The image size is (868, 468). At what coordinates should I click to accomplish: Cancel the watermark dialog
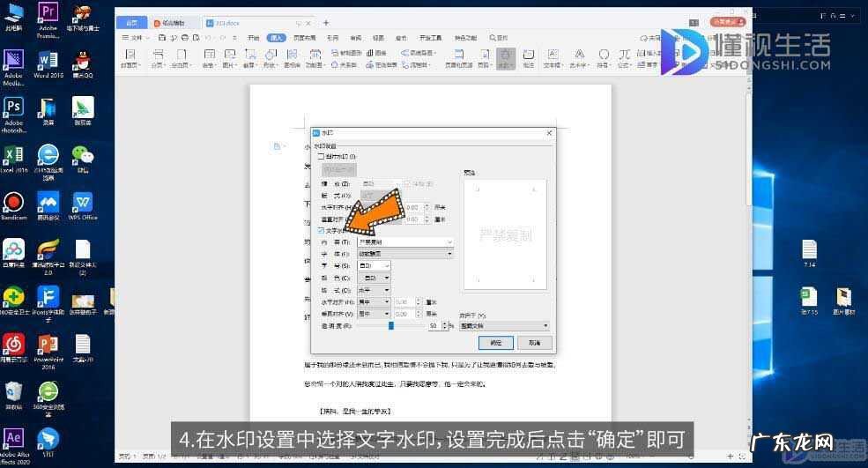(x=534, y=342)
